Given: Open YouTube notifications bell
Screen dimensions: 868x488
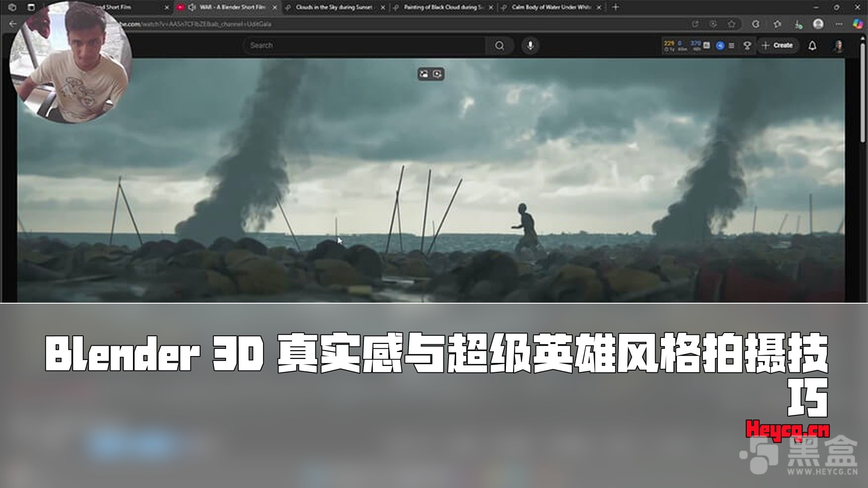Looking at the screenshot, I should coord(812,46).
